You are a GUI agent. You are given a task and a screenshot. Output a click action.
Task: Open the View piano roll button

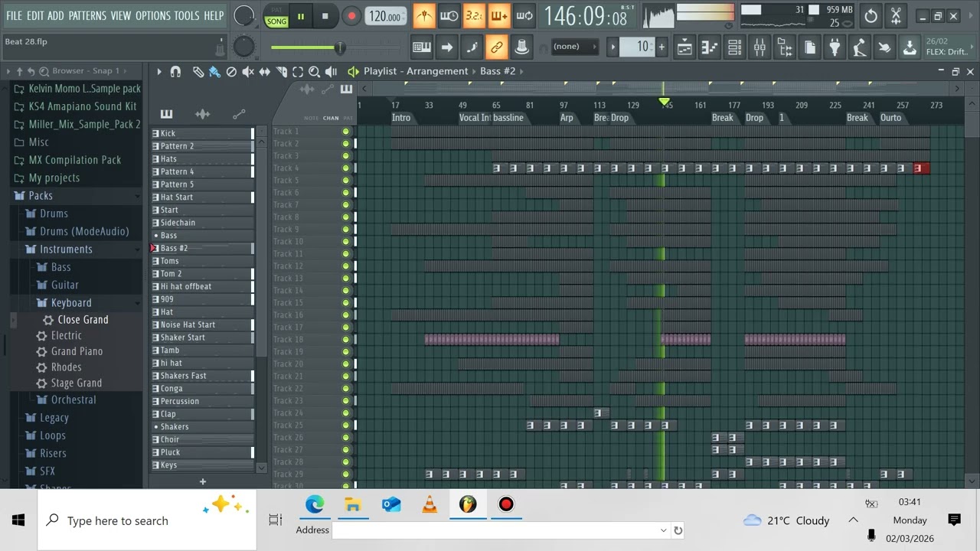pyautogui.click(x=710, y=47)
